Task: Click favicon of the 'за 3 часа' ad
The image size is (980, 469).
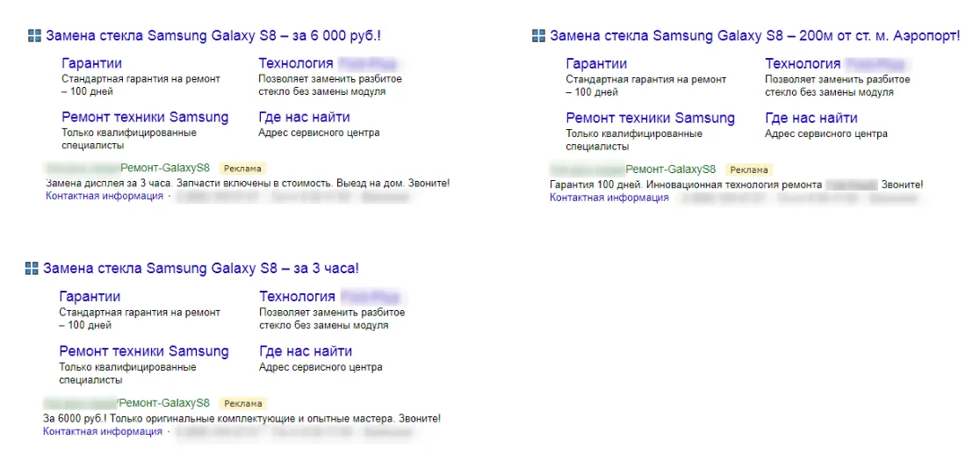Action: [x=32, y=269]
